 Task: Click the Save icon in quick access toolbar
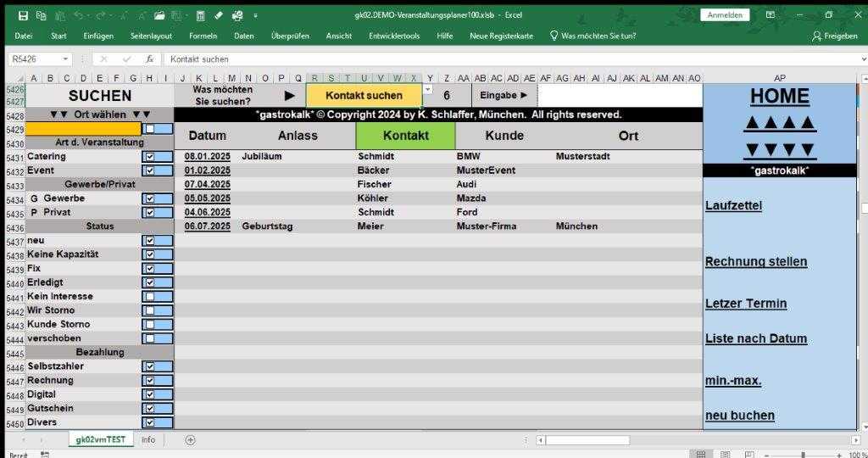23,15
